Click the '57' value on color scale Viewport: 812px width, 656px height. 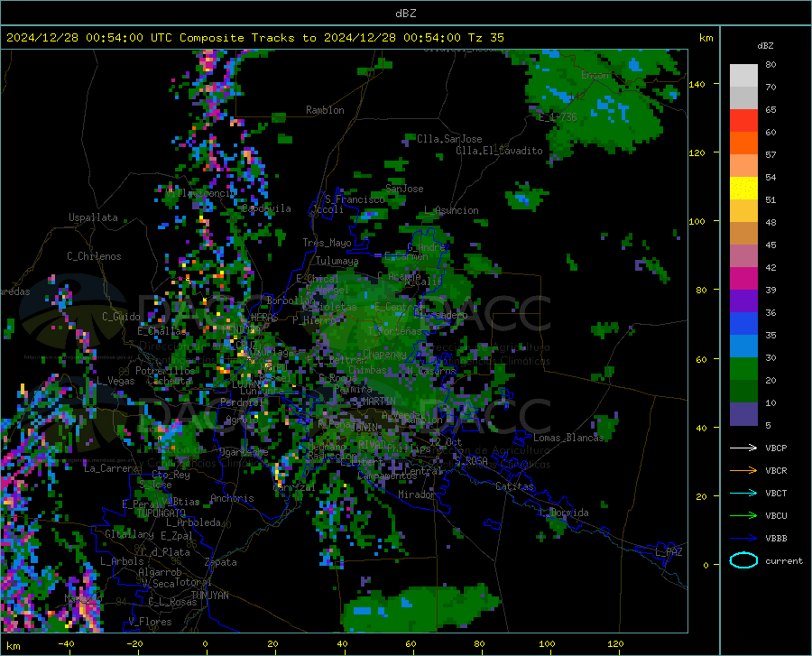click(x=770, y=155)
